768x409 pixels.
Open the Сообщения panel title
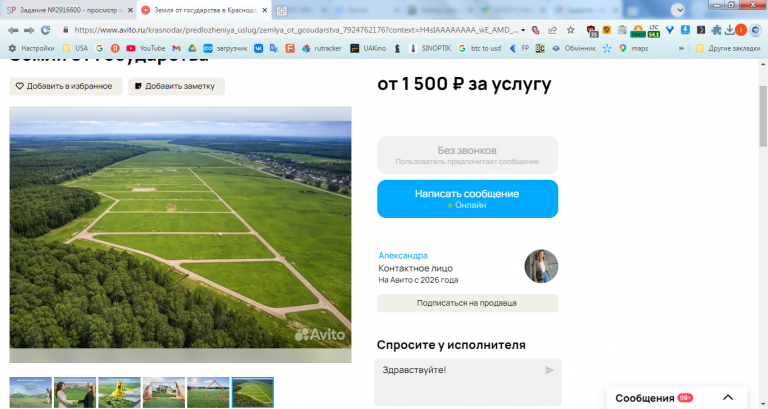tap(645, 398)
